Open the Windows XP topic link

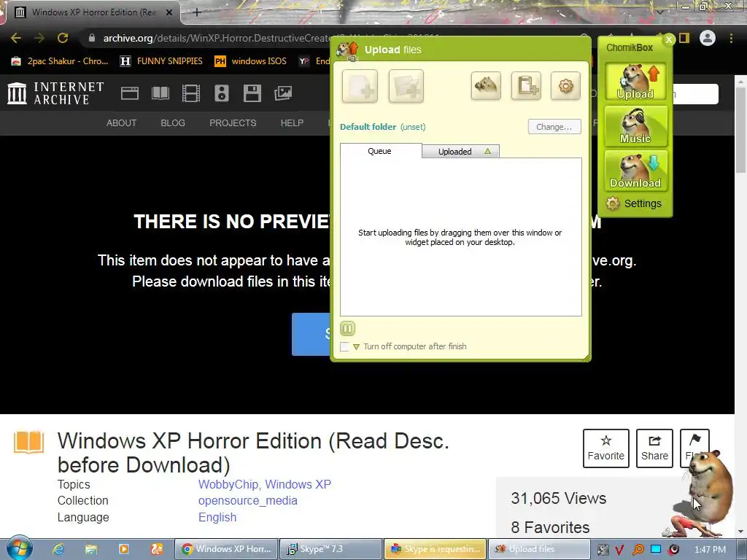[x=298, y=484]
